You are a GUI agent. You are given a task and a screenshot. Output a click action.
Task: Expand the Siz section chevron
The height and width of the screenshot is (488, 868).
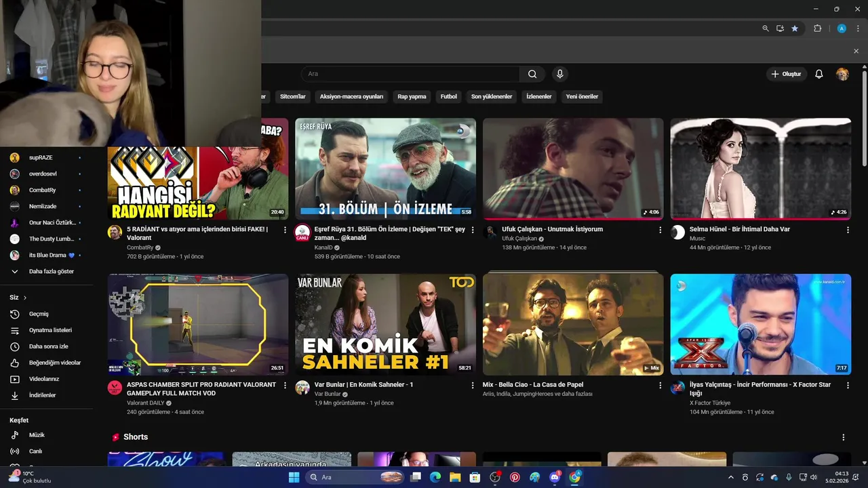(x=25, y=298)
